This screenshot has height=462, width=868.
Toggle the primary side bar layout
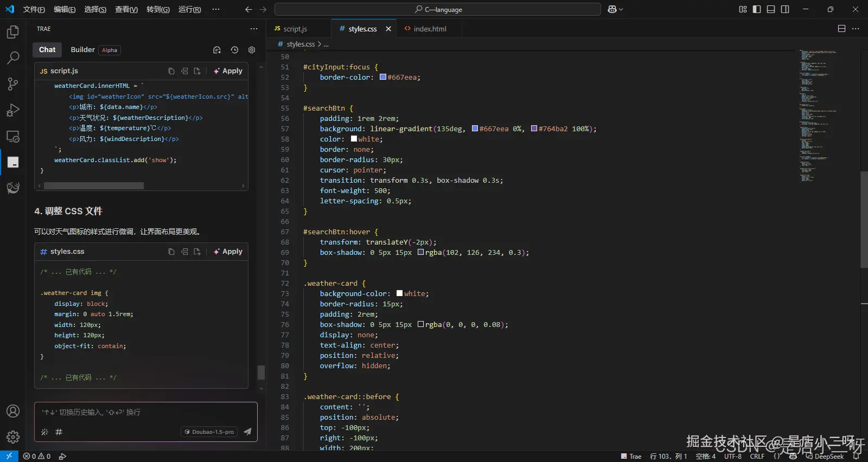[x=757, y=9]
